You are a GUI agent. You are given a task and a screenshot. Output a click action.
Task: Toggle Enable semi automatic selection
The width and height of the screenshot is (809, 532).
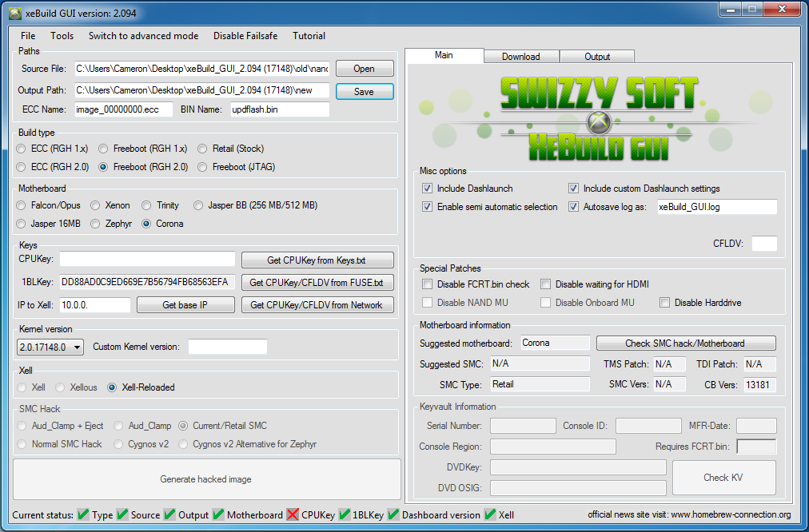(x=428, y=206)
